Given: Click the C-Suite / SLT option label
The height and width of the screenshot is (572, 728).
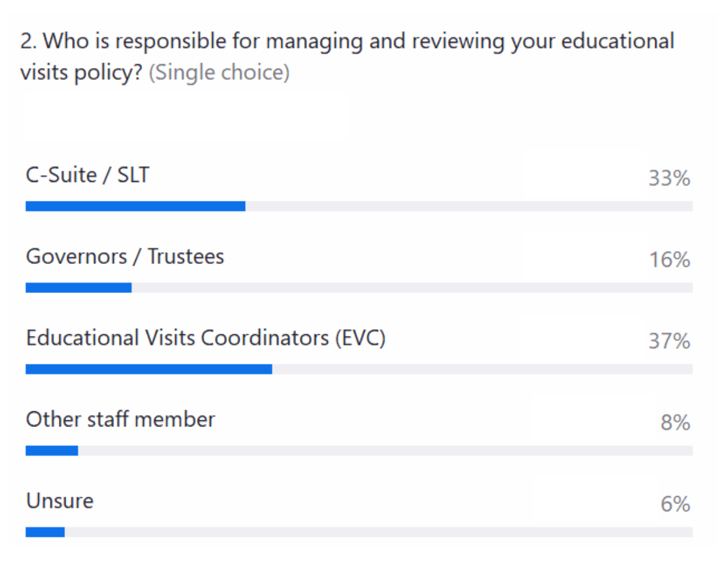Looking at the screenshot, I should (87, 175).
